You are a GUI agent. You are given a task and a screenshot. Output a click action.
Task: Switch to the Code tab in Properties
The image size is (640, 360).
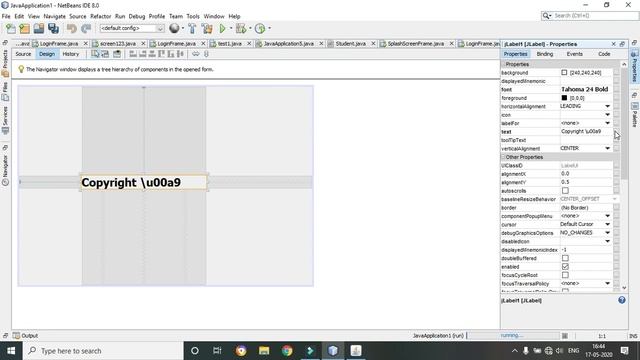[604, 54]
